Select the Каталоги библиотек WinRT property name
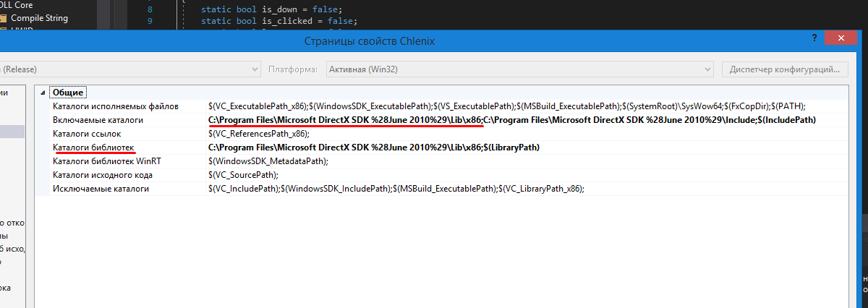The height and width of the screenshot is (308, 868). point(107,161)
